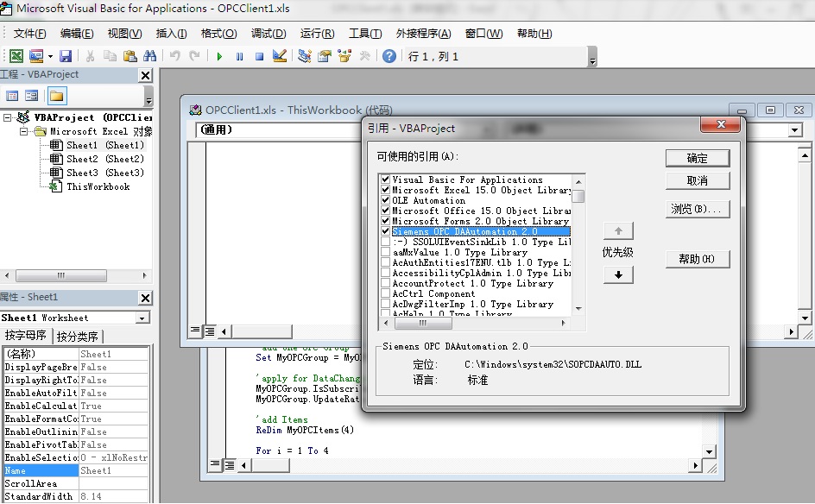Click 确定 button in references dialog
815x504 pixels.
click(x=698, y=159)
